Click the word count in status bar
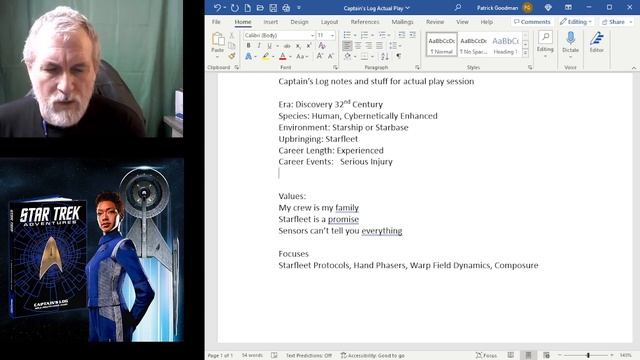Screen dimensions: 640x360 [252, 356]
